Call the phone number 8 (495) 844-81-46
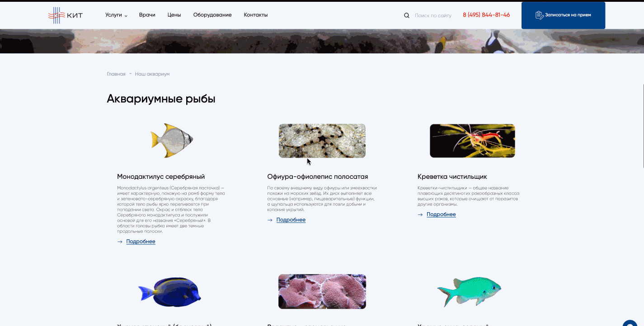The width and height of the screenshot is (644, 326). 486,15
